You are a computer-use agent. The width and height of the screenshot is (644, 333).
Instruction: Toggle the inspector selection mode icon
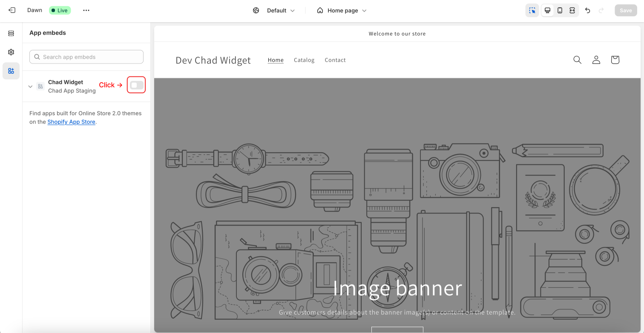pos(532,10)
